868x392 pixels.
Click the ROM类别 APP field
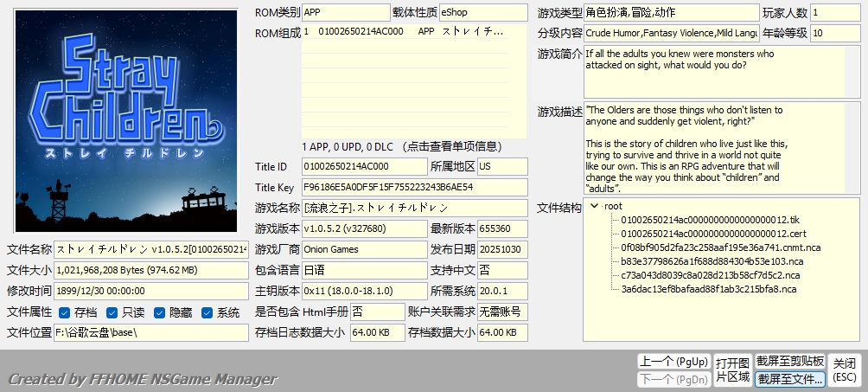click(x=347, y=12)
